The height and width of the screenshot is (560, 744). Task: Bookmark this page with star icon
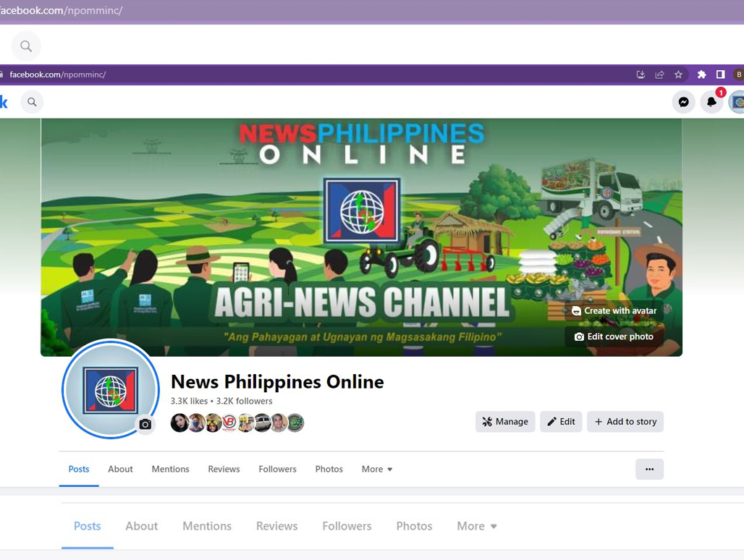(678, 75)
